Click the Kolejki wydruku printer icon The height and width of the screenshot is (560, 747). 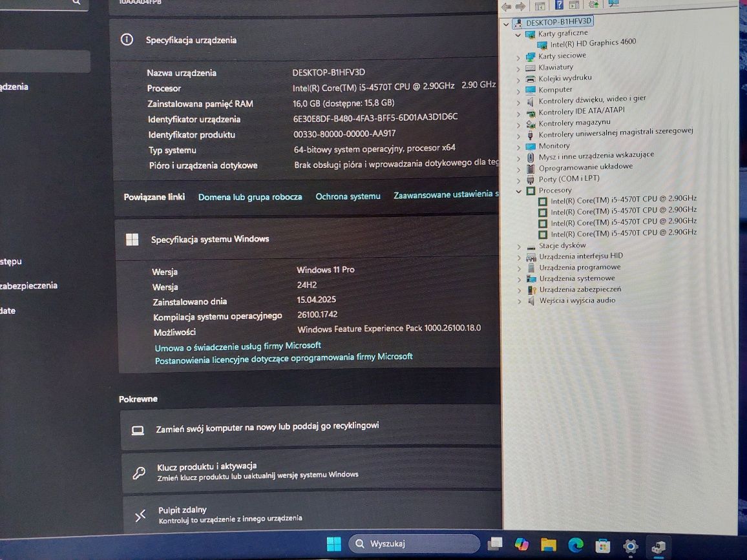coord(531,79)
